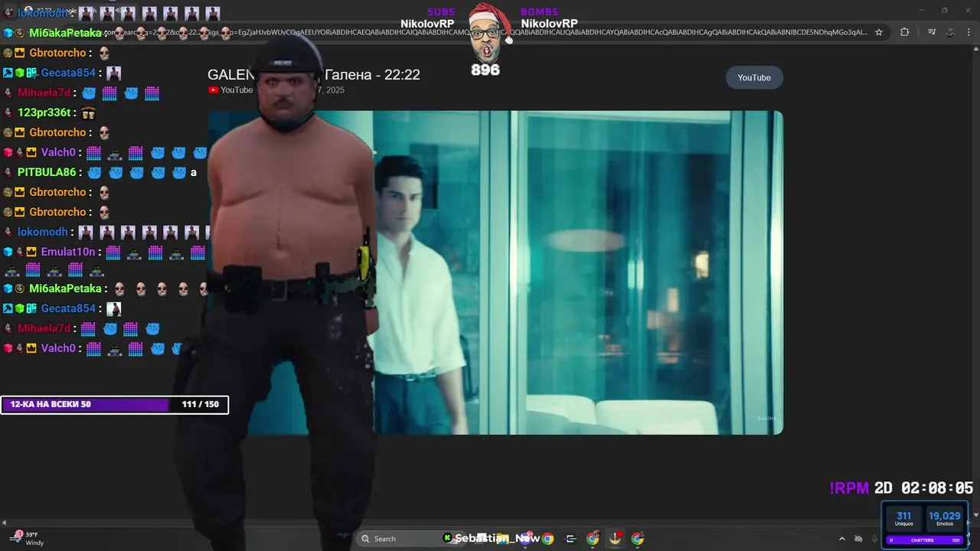Click the 111 / 150 goal counter
Viewport: 980px width, 551px height.
[200, 404]
